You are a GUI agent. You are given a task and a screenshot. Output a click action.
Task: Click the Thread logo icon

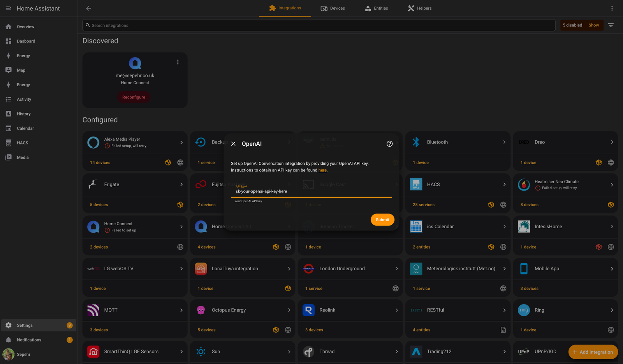[308, 352]
